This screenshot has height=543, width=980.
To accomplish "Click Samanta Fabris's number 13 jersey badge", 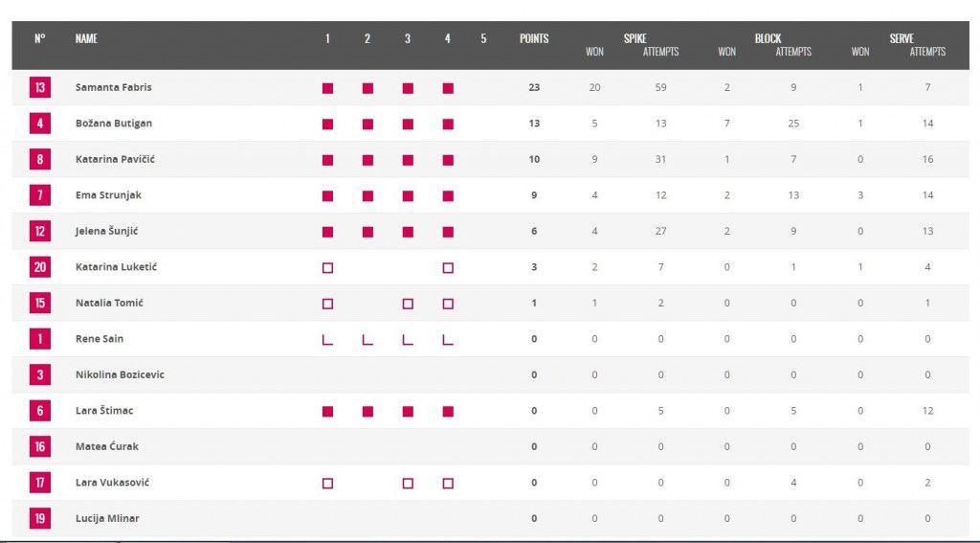I will pyautogui.click(x=40, y=88).
